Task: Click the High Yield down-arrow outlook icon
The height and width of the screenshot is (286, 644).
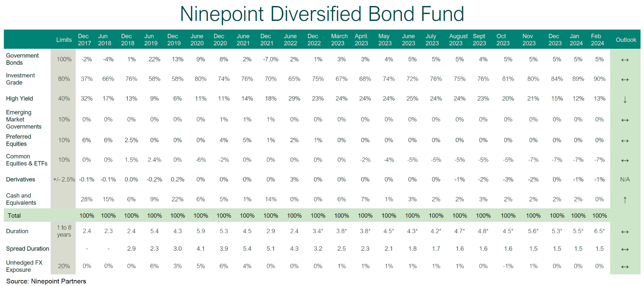Action: coord(625,100)
